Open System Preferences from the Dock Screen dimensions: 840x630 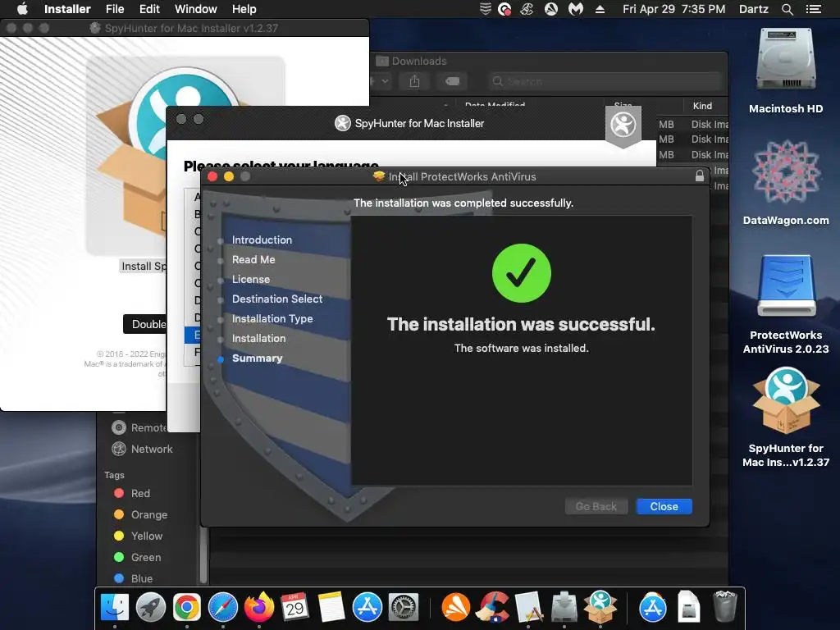tap(403, 608)
